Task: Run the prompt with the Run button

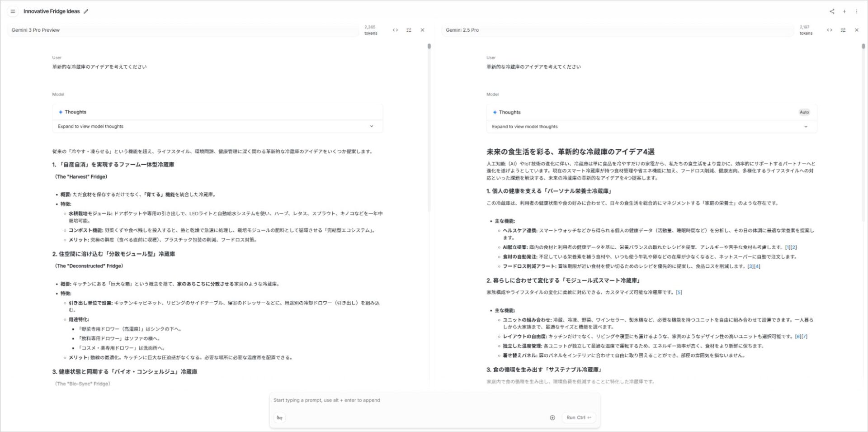Action: (x=578, y=418)
